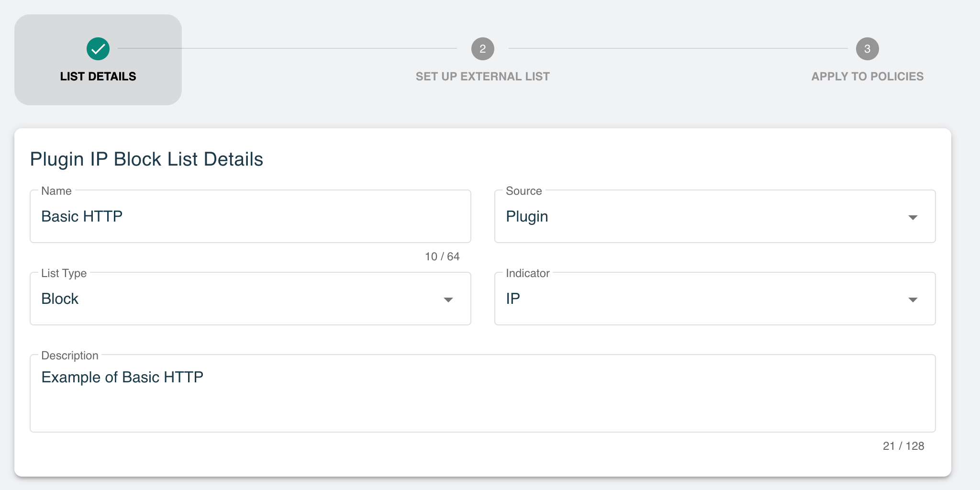Open the Indicator select showing IP
This screenshot has width=980, height=490.
point(715,299)
